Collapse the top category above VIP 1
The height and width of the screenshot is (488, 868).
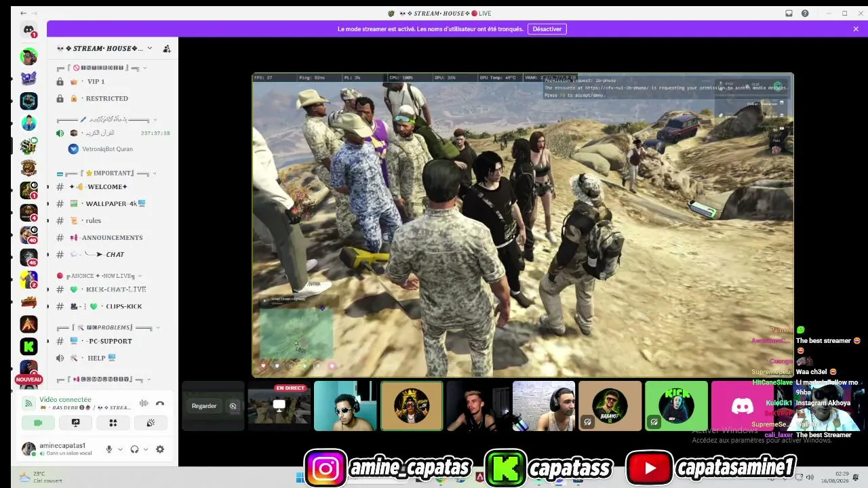coord(102,68)
